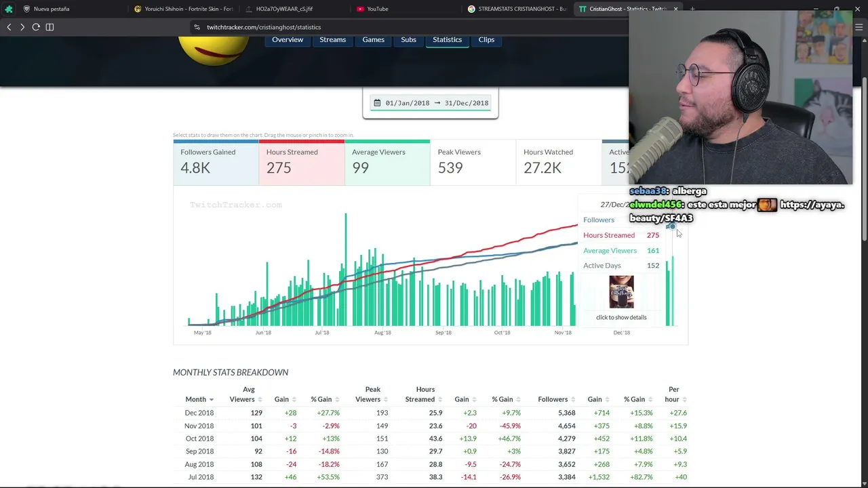Toggle Average Viewers stat card
The height and width of the screenshot is (488, 868).
387,163
